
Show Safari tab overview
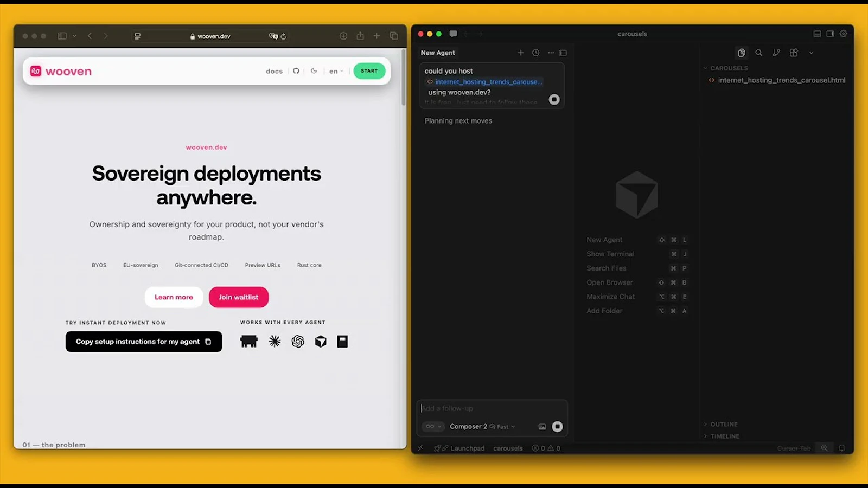[394, 36]
